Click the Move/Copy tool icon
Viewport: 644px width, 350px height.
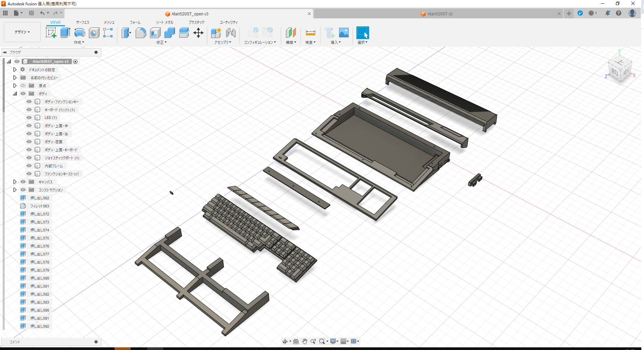tap(198, 32)
